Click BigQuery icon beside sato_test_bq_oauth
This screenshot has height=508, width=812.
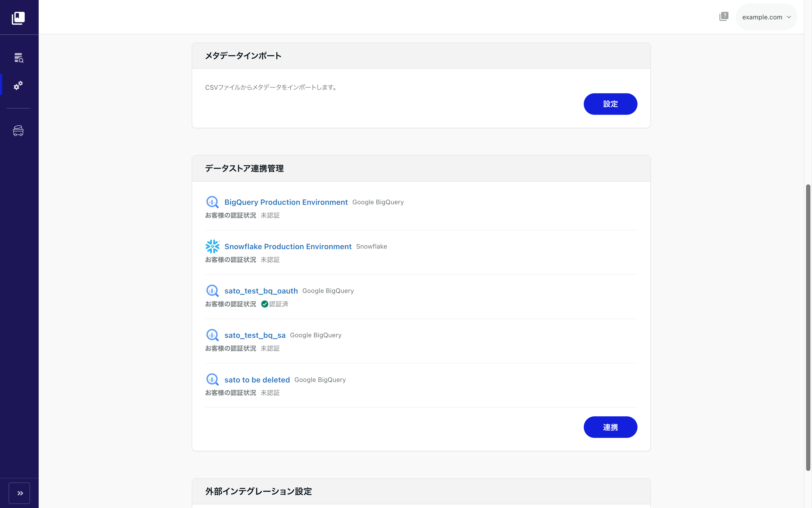[212, 291]
